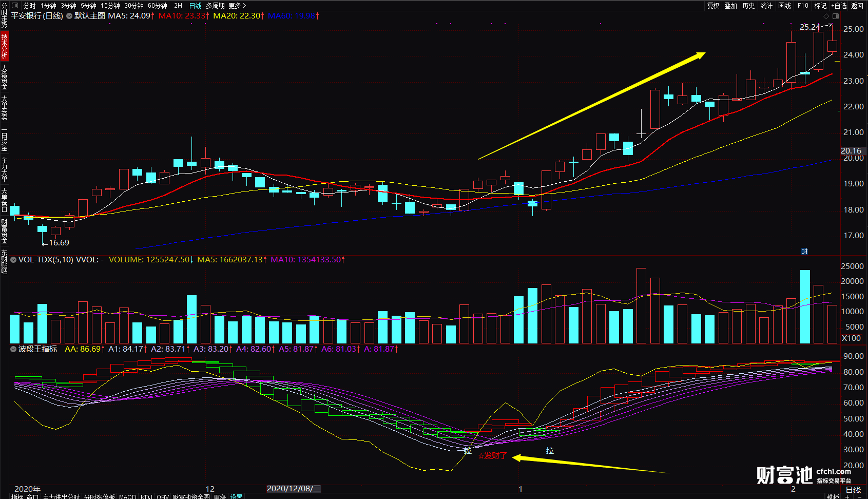Open 大盘资金 in left sidebar
This screenshot has width=868, height=499.
pos(4,76)
